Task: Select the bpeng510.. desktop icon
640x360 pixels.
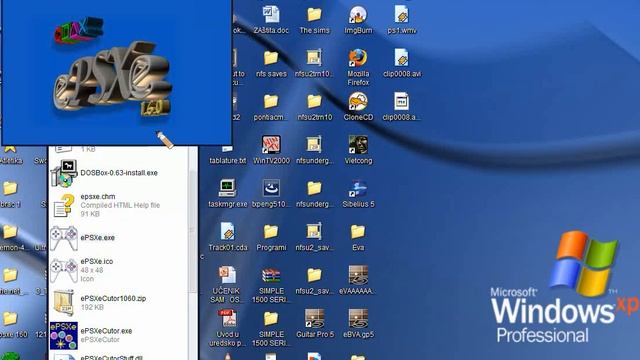Action: (x=271, y=188)
